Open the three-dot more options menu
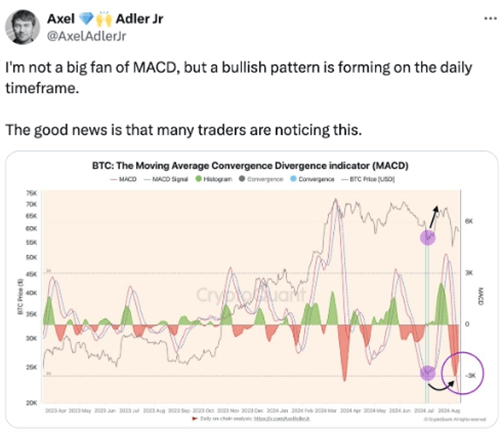This screenshot has width=500, height=432. point(490,19)
